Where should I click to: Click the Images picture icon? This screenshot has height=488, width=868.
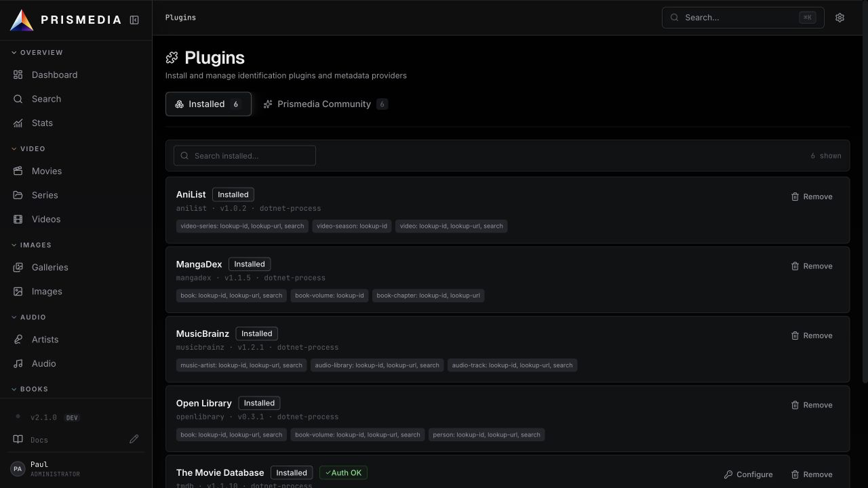coord(18,291)
